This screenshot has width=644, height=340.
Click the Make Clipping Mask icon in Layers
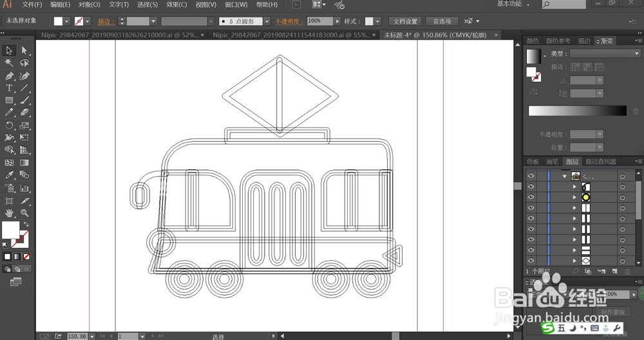point(588,272)
